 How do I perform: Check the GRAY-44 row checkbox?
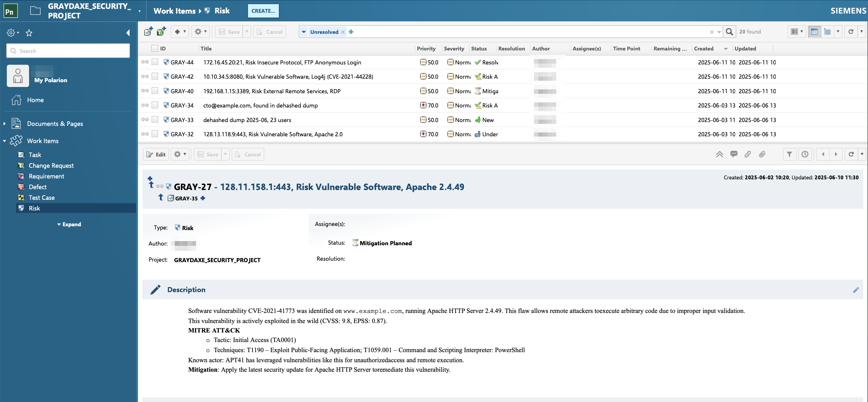155,62
